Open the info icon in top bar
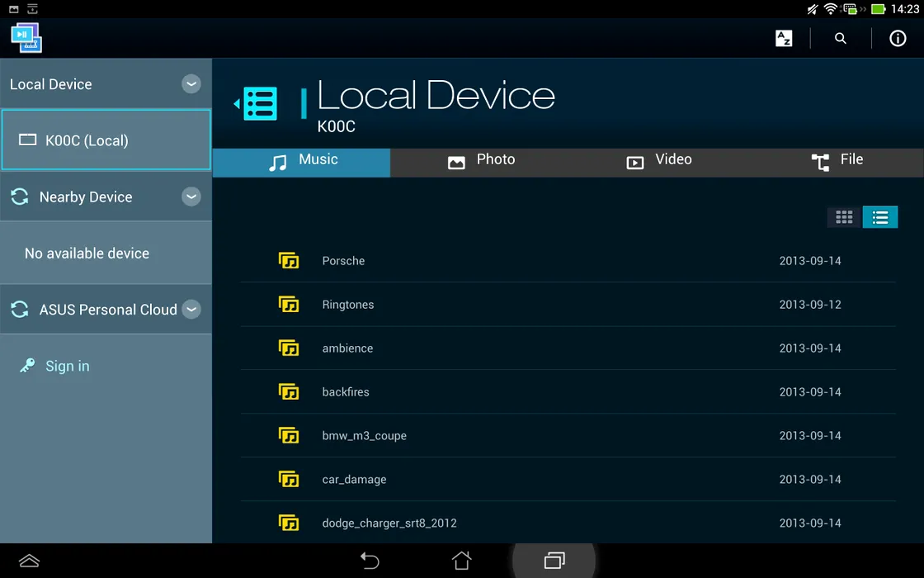The image size is (924, 578). coord(898,39)
